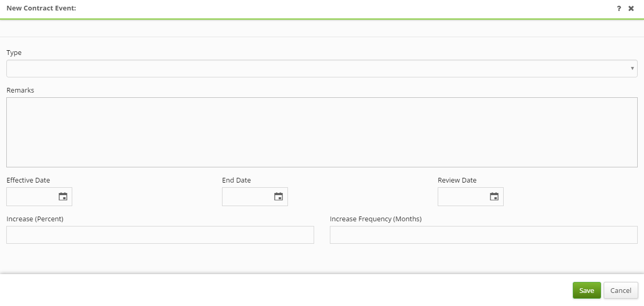
Task: Click the "Type" field label text
Action: point(14,53)
